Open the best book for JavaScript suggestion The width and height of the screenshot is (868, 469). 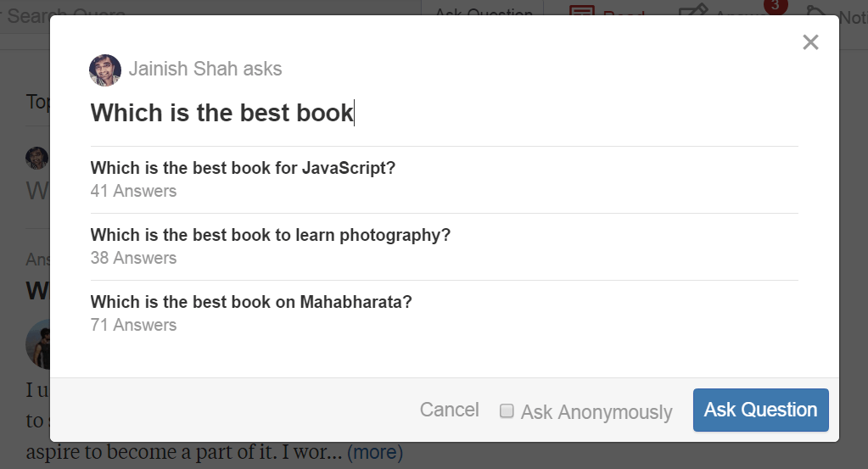point(243,168)
